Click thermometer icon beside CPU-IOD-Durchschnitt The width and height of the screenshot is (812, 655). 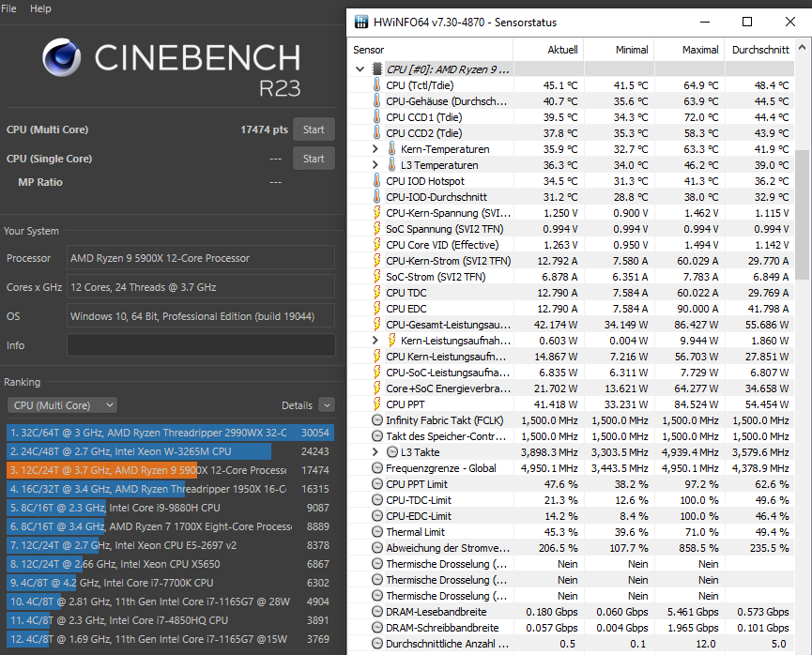click(377, 197)
